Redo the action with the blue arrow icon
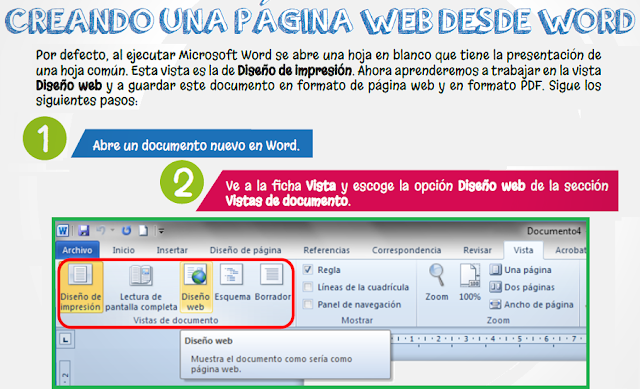Viewport: 640px width, 389px height. click(126, 231)
